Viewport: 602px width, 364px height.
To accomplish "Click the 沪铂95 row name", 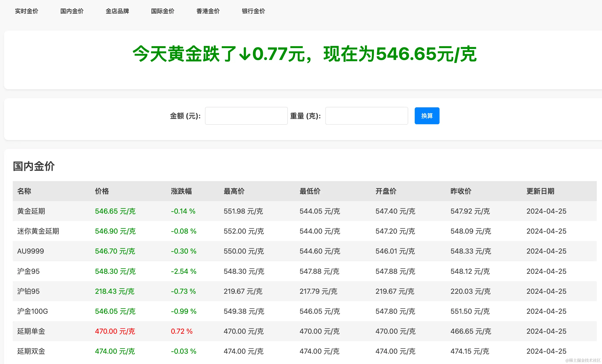I will pos(28,291).
